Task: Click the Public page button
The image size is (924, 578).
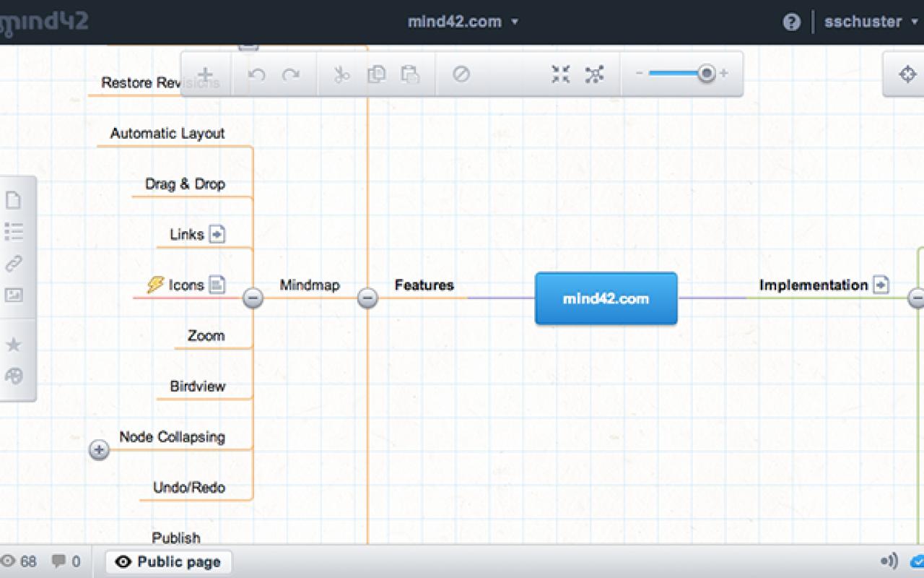Action: coord(168,562)
